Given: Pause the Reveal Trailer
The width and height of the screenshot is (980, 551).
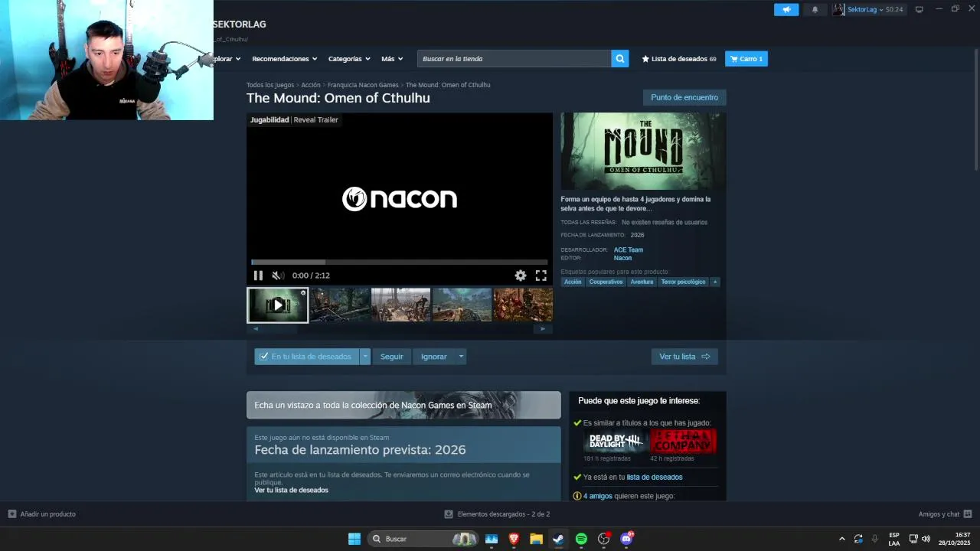Looking at the screenshot, I should coord(258,275).
